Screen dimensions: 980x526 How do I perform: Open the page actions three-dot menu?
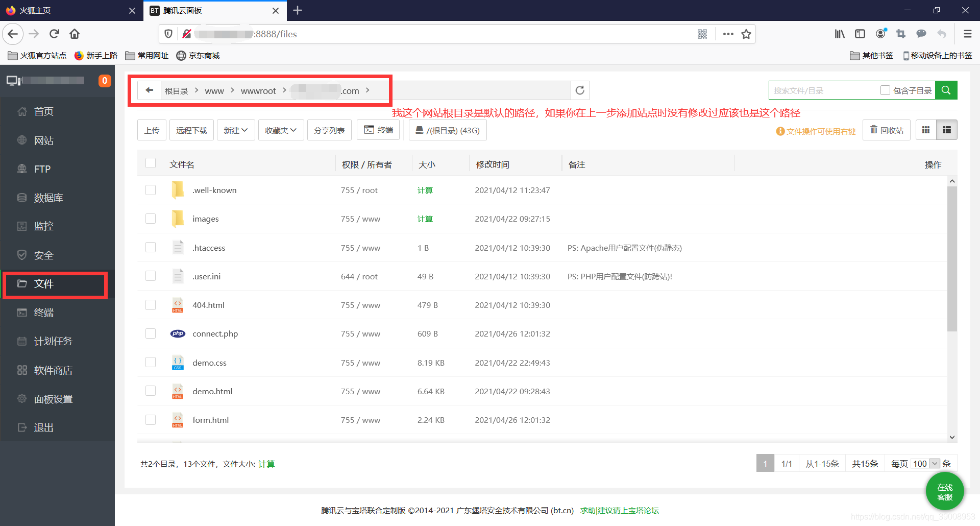pyautogui.click(x=728, y=34)
